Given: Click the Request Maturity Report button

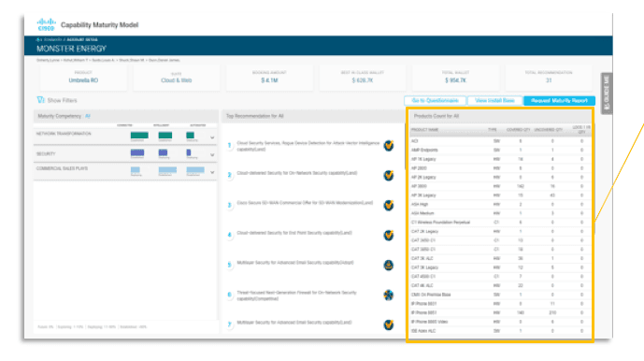Looking at the screenshot, I should tap(559, 101).
